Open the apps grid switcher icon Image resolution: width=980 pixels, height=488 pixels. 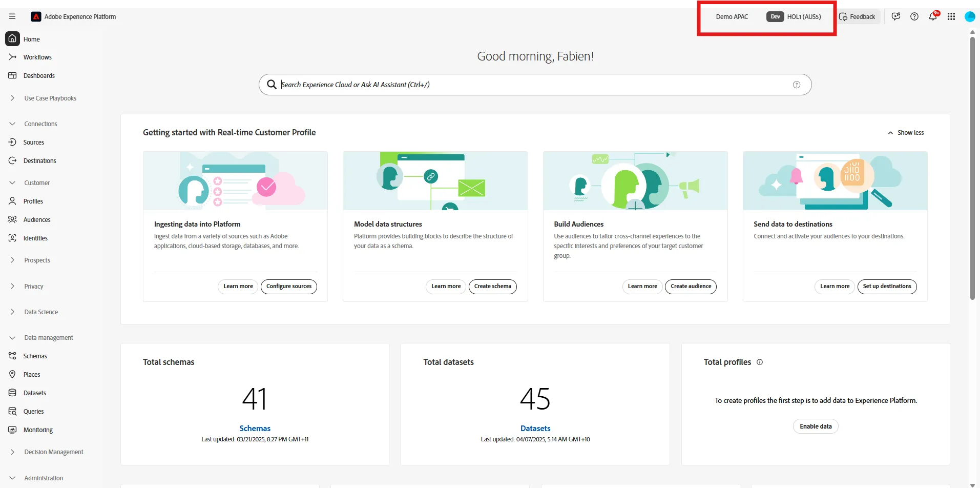[x=951, y=16]
